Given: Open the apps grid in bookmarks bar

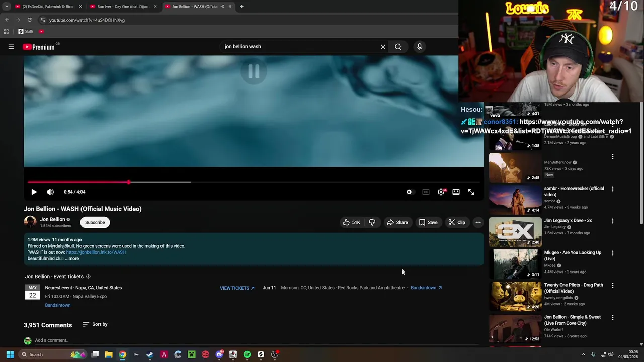Looking at the screenshot, I should point(6,31).
